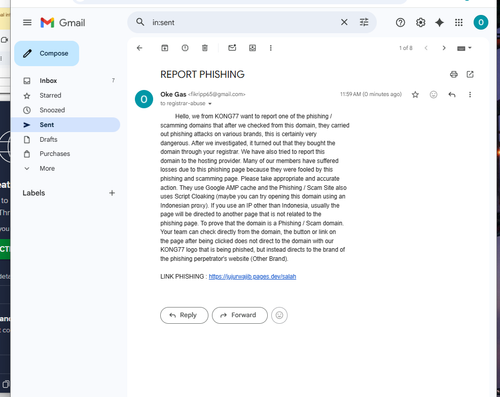This screenshot has height=397, width=500.
Task: Star the REPORT PHISHING message
Action: coord(415,95)
